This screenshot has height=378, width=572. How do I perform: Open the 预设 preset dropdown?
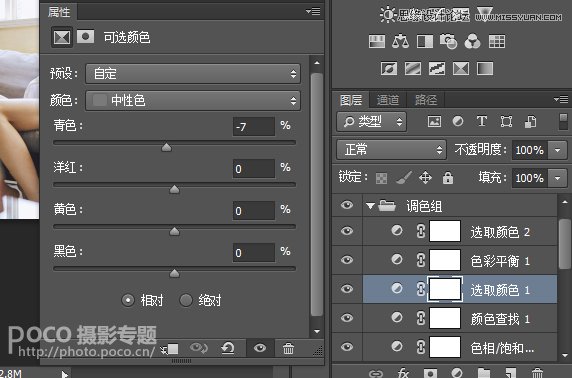(x=193, y=74)
